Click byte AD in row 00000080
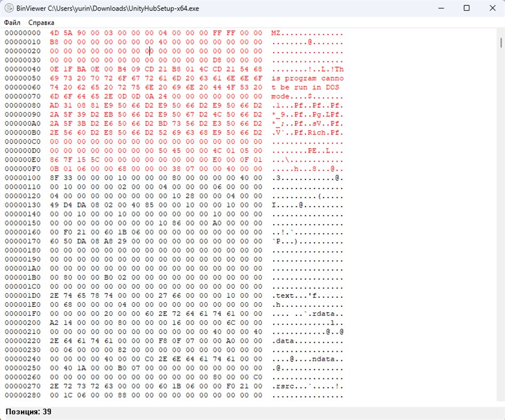505x420 pixels. [x=54, y=106]
